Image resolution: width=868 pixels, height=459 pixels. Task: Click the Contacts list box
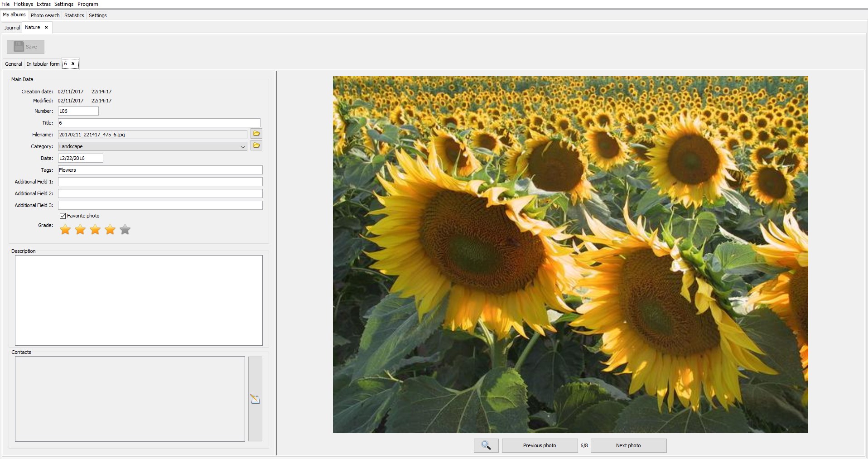pyautogui.click(x=130, y=399)
